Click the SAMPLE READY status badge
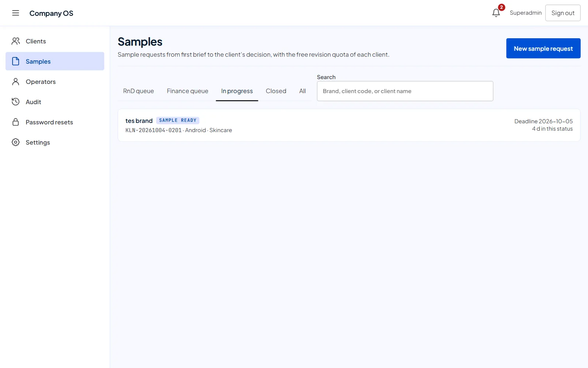 [x=178, y=120]
